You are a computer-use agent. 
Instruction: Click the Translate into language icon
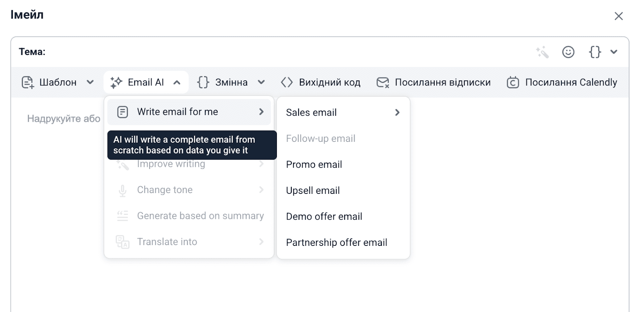click(123, 241)
